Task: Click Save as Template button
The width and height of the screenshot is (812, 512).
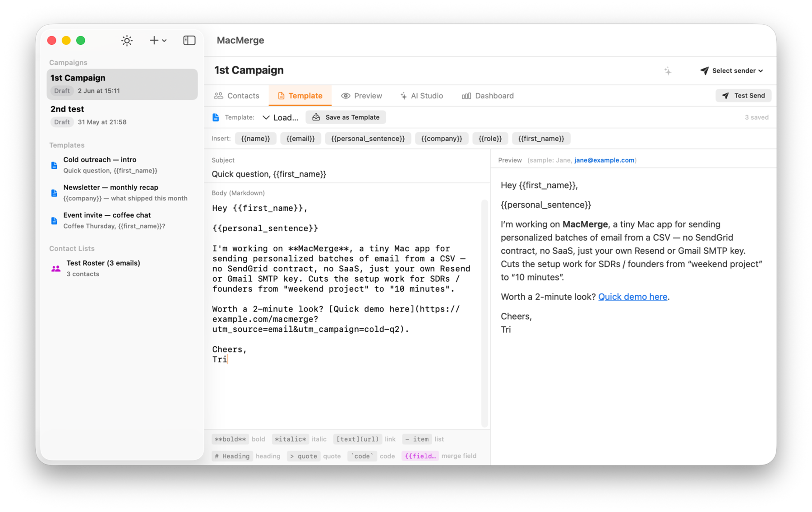Action: (346, 117)
